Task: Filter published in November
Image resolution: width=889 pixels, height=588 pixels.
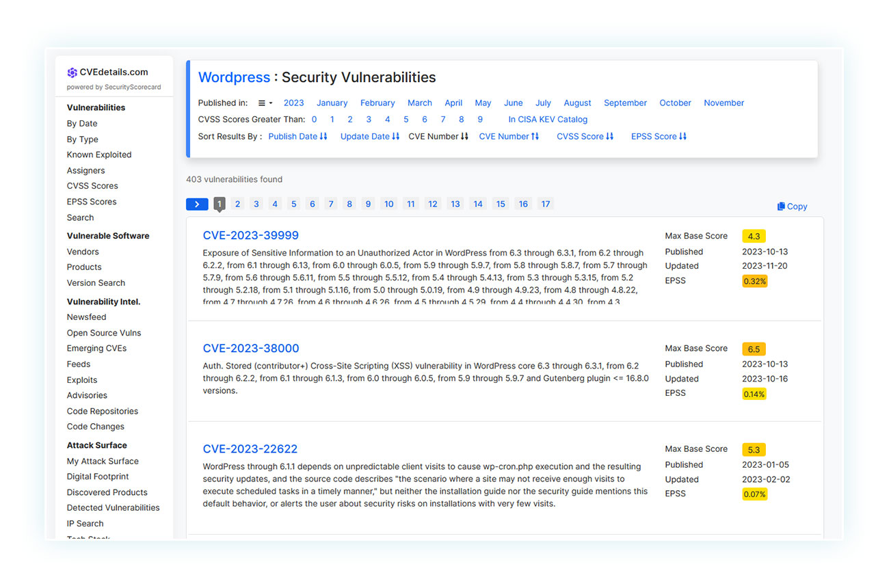Action: click(724, 103)
